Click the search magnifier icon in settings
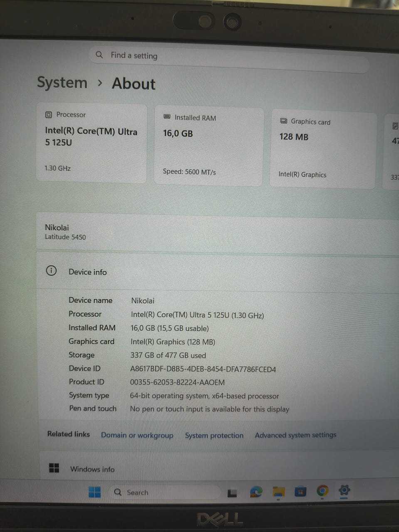 pyautogui.click(x=99, y=54)
